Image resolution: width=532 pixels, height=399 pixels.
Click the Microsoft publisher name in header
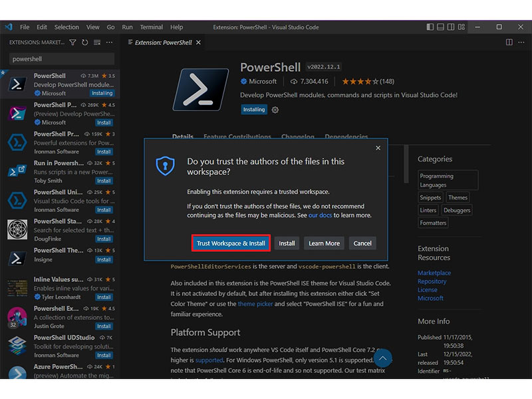pos(262,81)
